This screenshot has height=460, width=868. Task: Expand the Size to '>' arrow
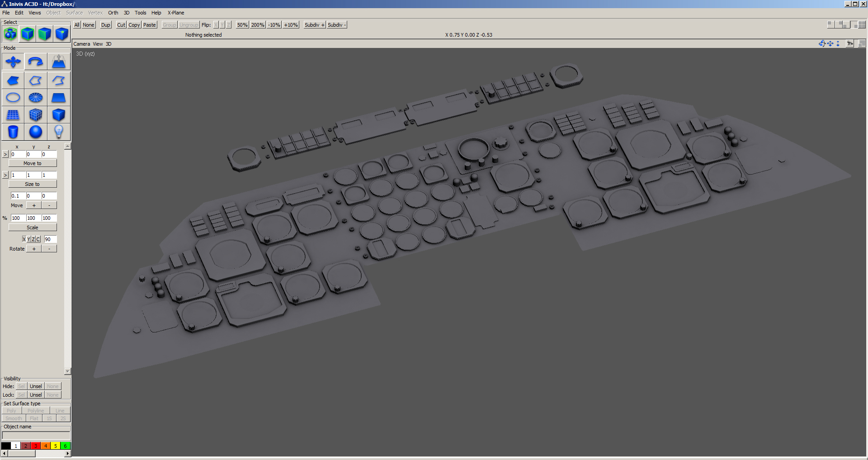click(x=5, y=175)
